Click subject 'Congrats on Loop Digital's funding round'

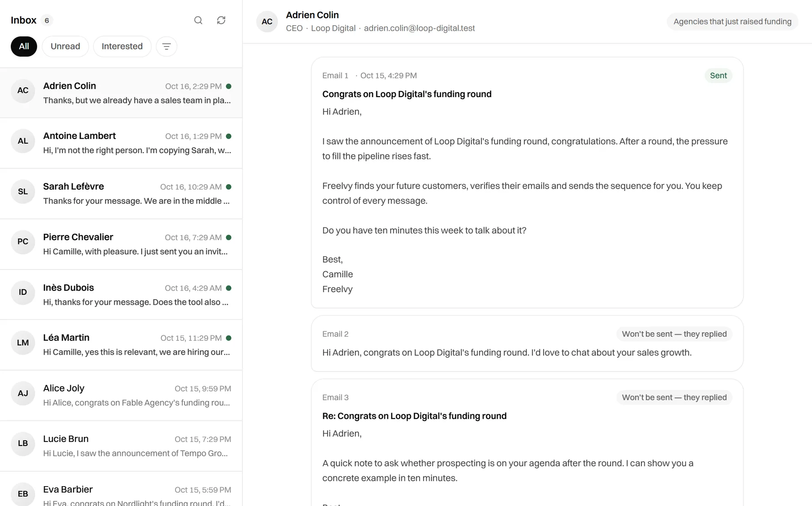pyautogui.click(x=406, y=94)
